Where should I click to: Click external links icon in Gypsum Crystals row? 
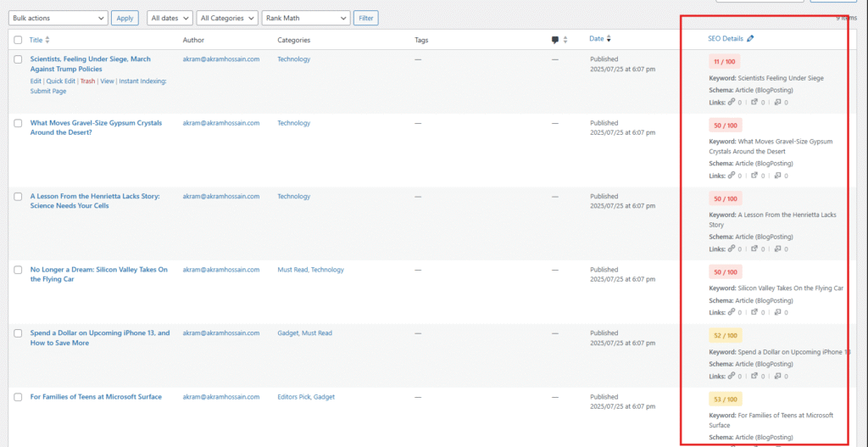point(754,175)
